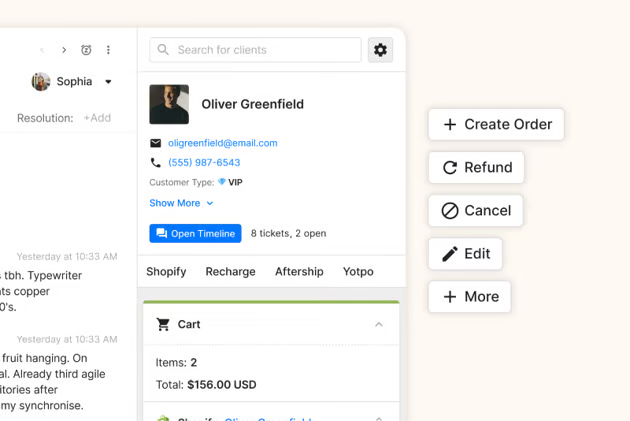Click the oligreenfield@email.com link

[x=223, y=143]
